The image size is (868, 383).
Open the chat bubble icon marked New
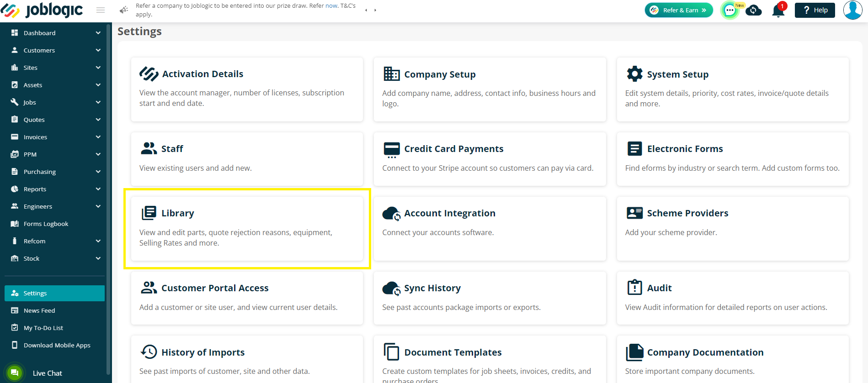pos(730,10)
